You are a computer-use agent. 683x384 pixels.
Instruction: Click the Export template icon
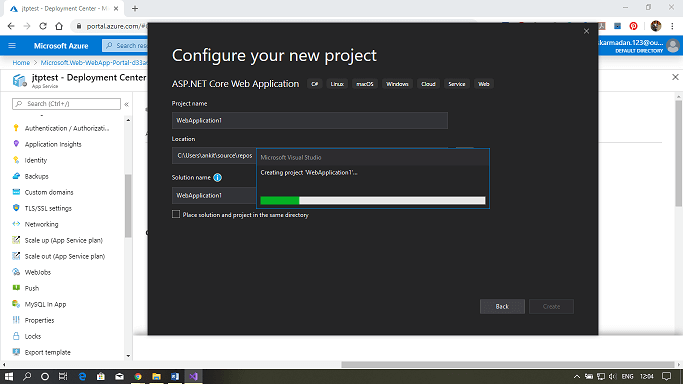16,352
